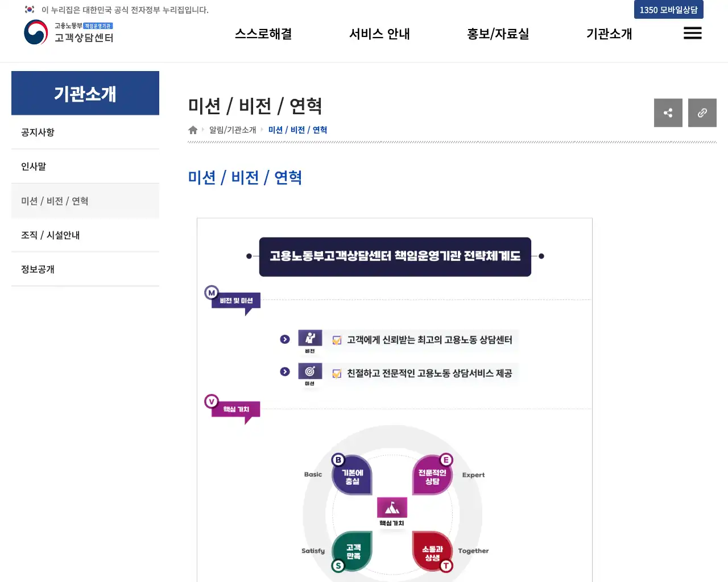Click 알림/기관소개 breadcrumb link
This screenshot has width=728, height=582.
tap(233, 130)
